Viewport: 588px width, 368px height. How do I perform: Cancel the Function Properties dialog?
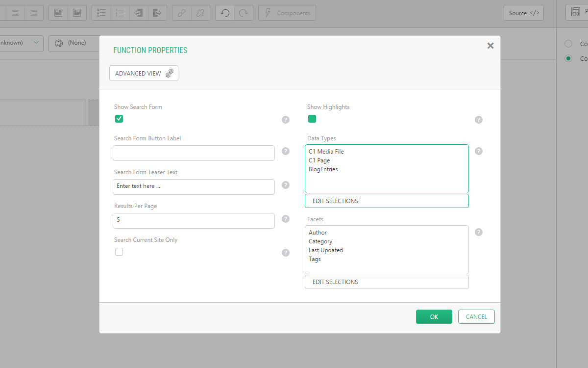point(476,317)
